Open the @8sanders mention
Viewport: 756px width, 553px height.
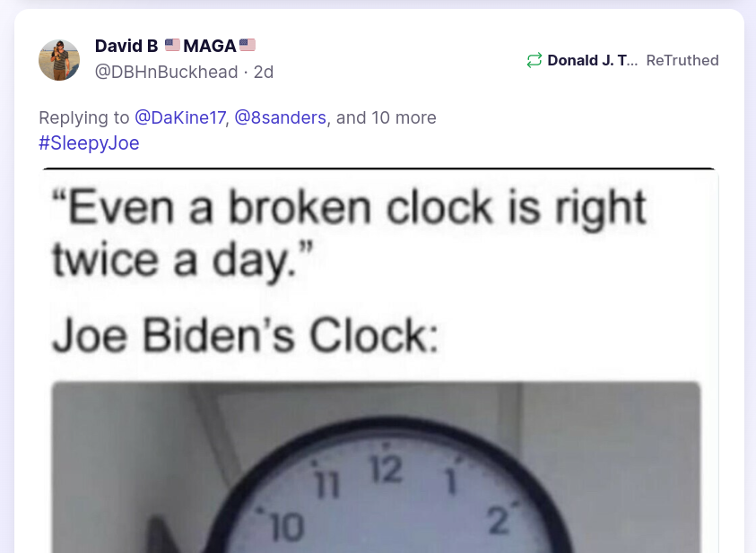[x=280, y=117]
